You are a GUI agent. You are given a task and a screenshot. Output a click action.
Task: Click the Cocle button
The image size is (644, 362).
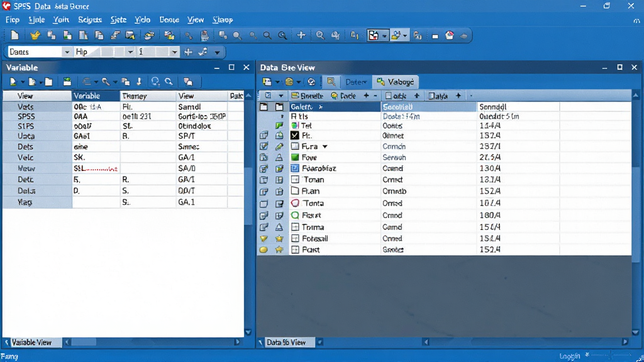[343, 96]
